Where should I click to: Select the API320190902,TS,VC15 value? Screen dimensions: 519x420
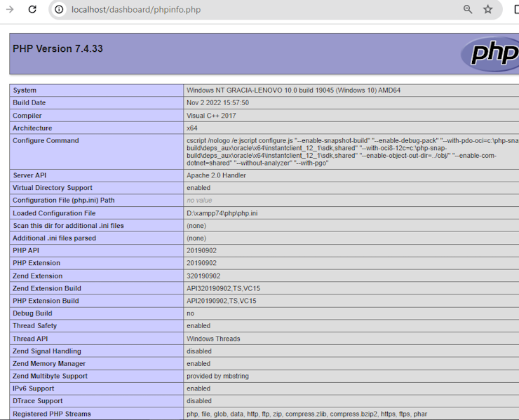[x=223, y=289]
